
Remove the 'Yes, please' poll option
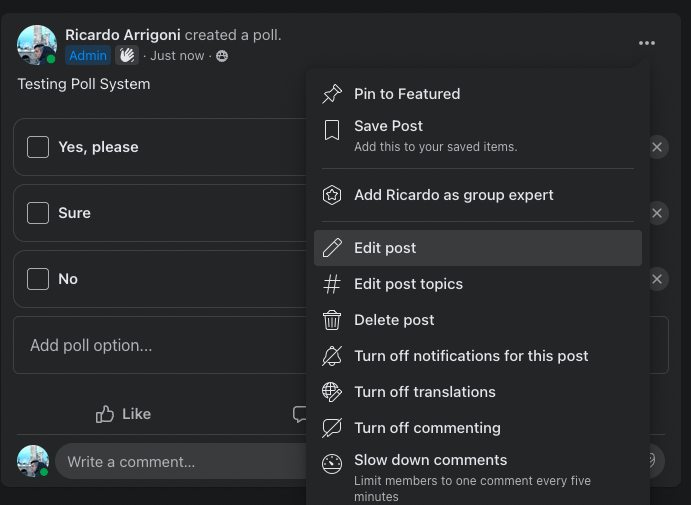pos(657,147)
